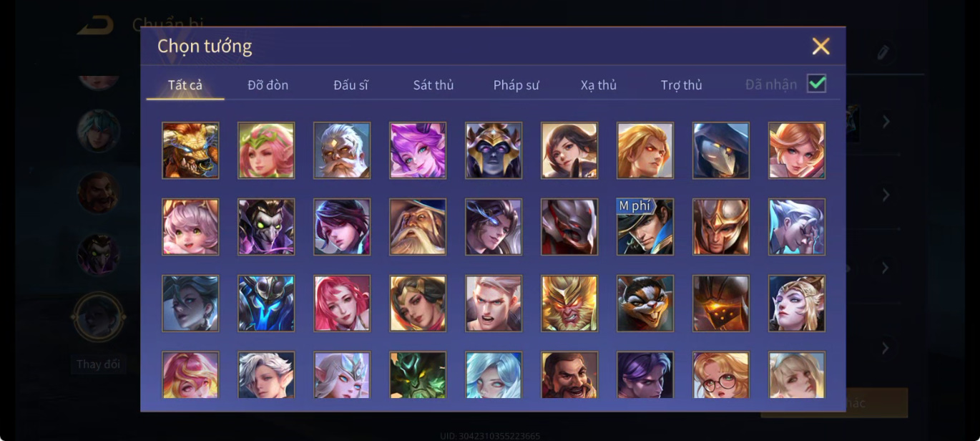Toggle the Đã nhận checkbox
980x441 pixels.
pyautogui.click(x=816, y=84)
